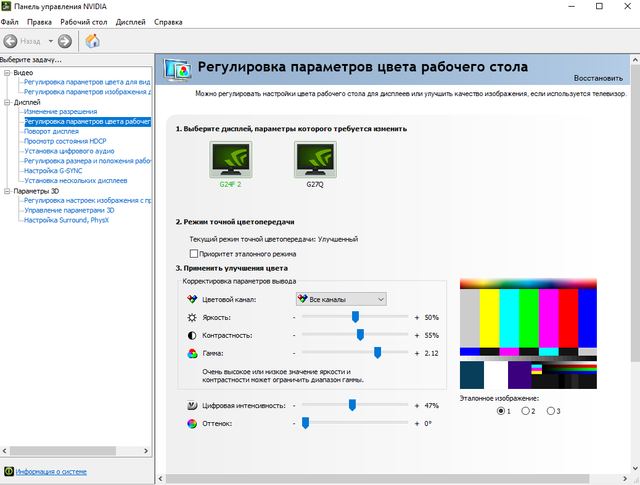Open the Правка menu
The width and height of the screenshot is (640, 485).
pyautogui.click(x=39, y=22)
